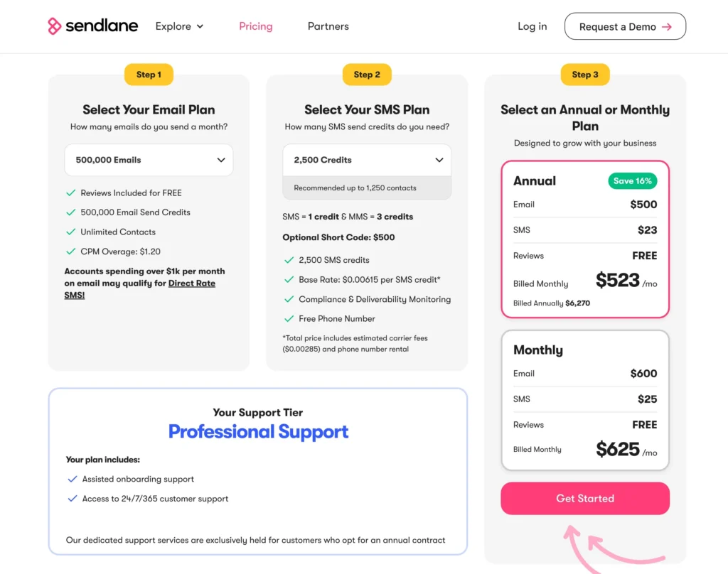This screenshot has height=574, width=728.
Task: Click the checkmark beside Compliance & Deliverability Monitoring
Action: (x=289, y=299)
